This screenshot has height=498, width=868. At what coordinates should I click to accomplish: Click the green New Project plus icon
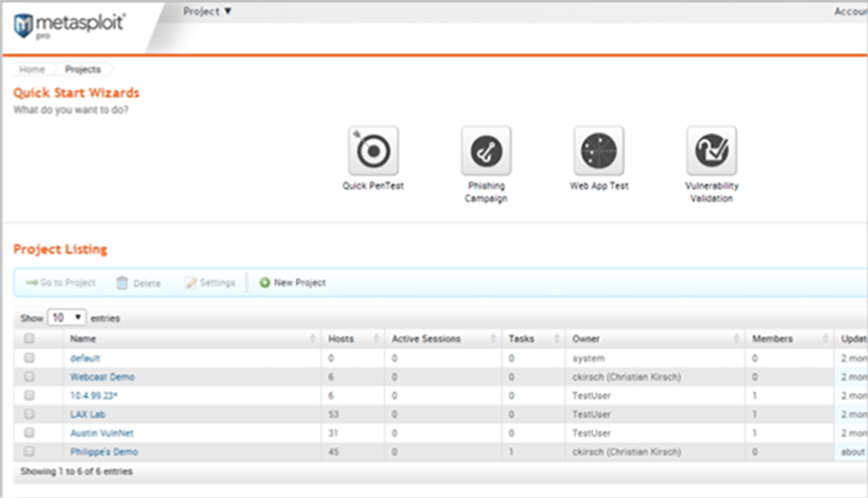[265, 283]
